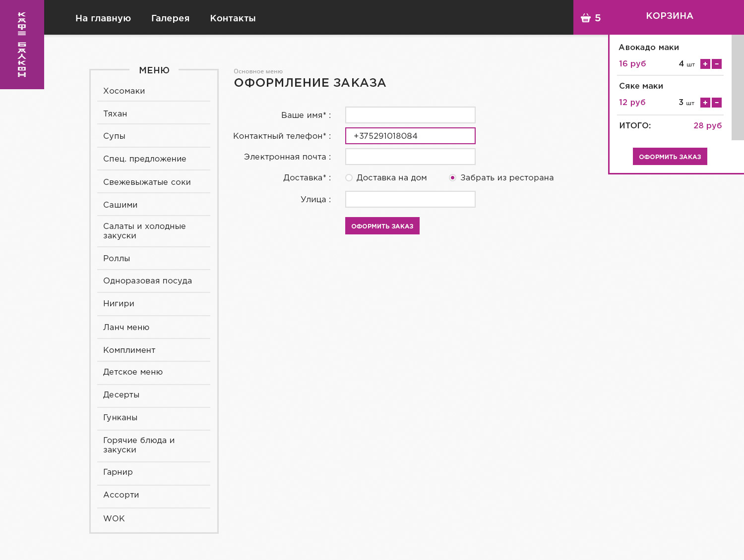The width and height of the screenshot is (744, 560).
Task: Add one more Сяке маки with plus
Action: pyautogui.click(x=705, y=103)
